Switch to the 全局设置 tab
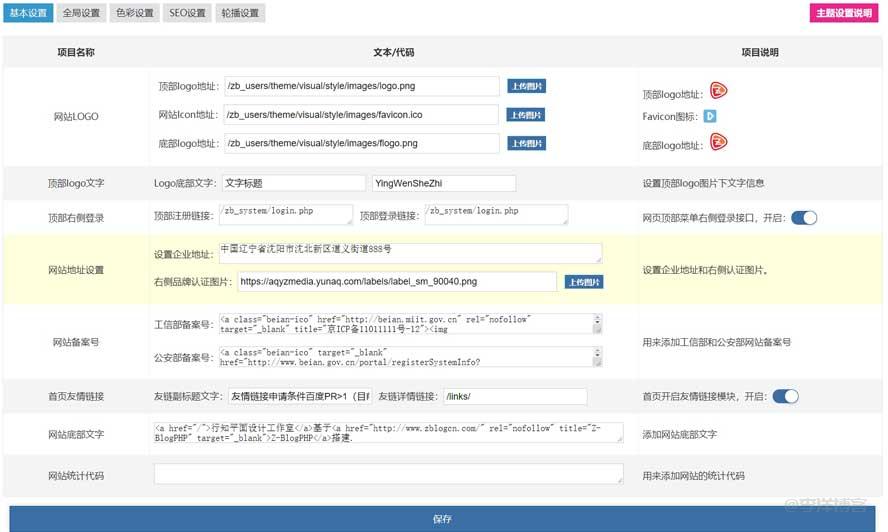This screenshot has height=532, width=888. pyautogui.click(x=81, y=14)
